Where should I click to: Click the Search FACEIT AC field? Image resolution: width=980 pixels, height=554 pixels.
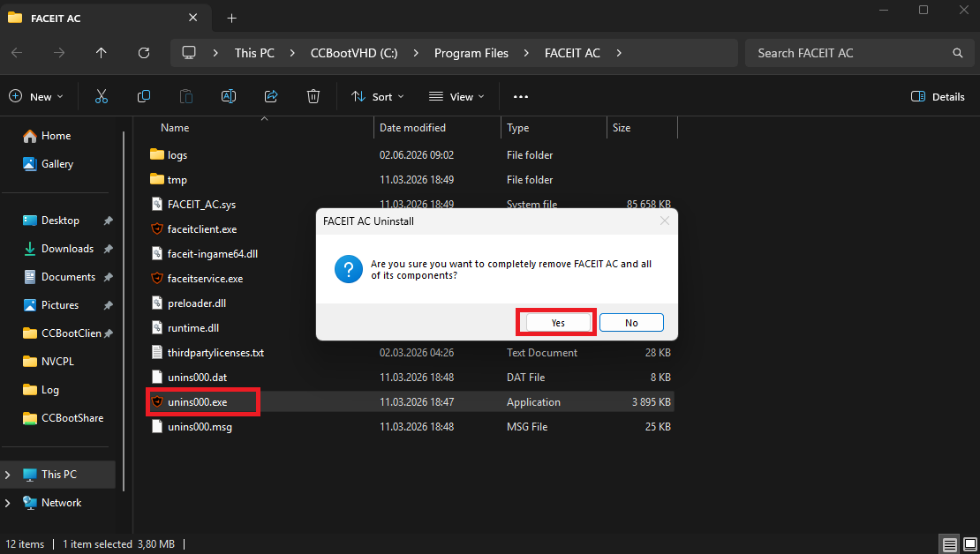859,53
